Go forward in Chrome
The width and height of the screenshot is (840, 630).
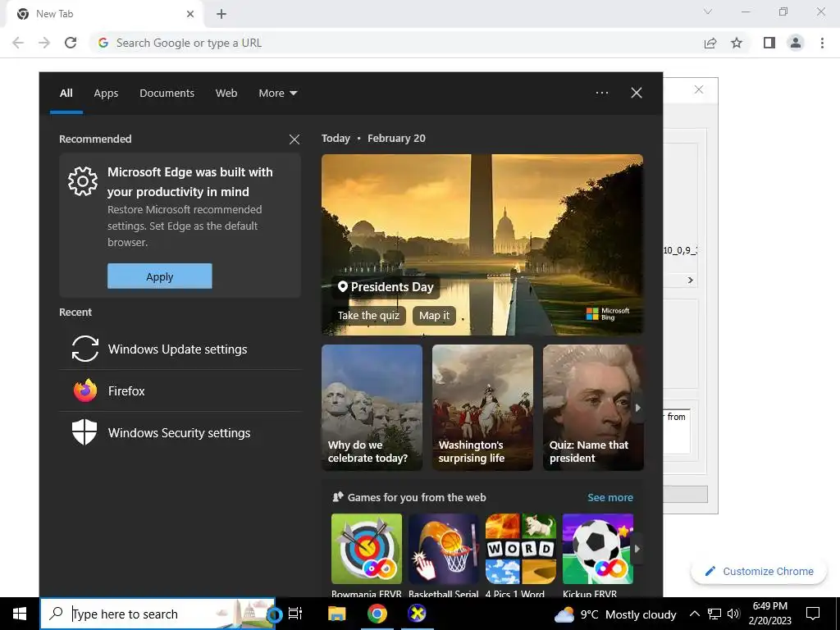click(44, 43)
